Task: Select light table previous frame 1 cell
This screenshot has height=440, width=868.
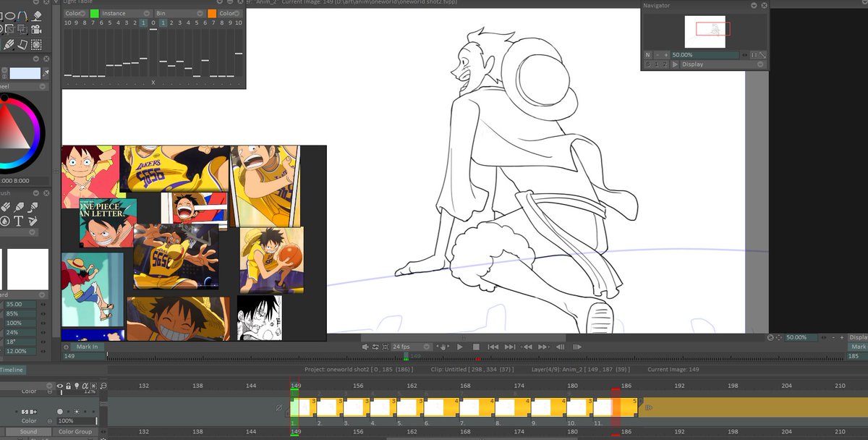Action: tap(144, 23)
